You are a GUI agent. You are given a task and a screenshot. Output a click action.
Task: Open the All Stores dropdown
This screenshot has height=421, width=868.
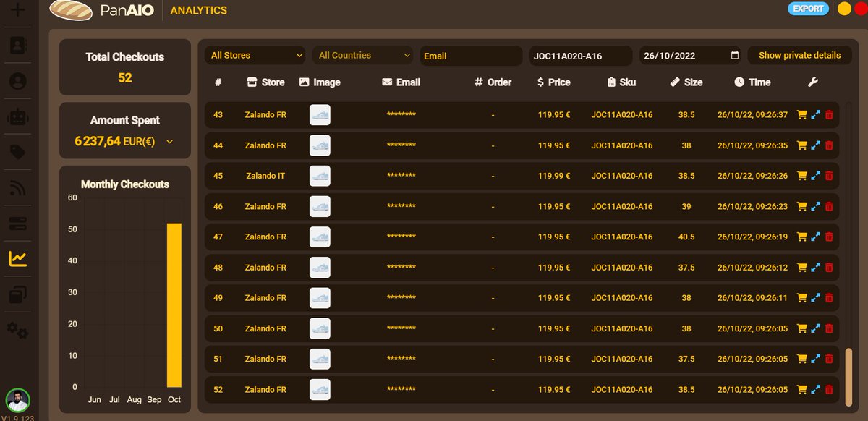[256, 56]
